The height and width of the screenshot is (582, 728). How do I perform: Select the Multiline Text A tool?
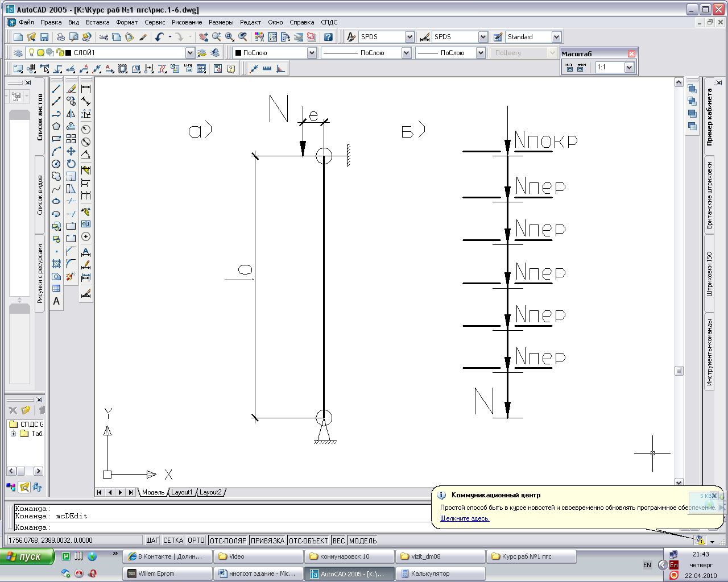(x=56, y=301)
